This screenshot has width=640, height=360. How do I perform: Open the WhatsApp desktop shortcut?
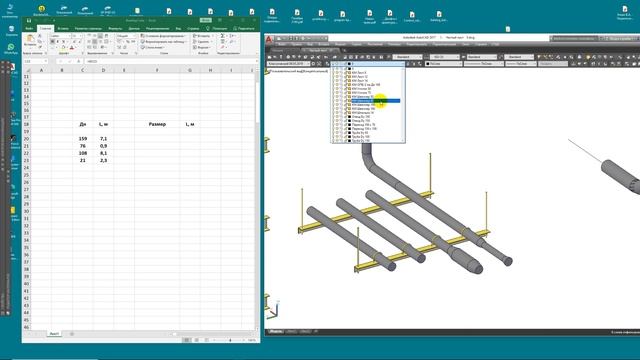coord(11,49)
